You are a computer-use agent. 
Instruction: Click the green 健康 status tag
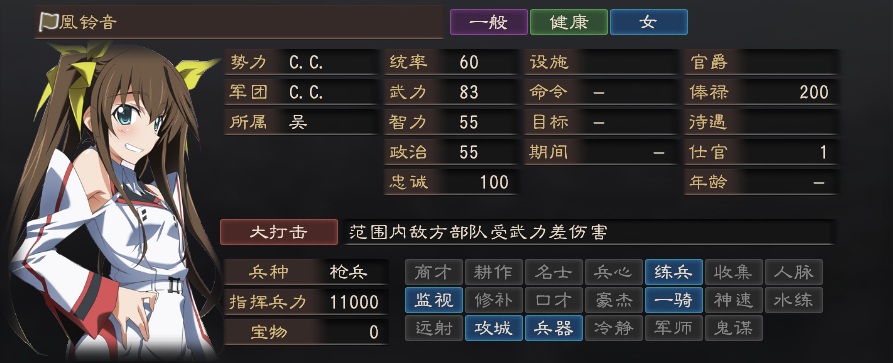click(x=569, y=22)
